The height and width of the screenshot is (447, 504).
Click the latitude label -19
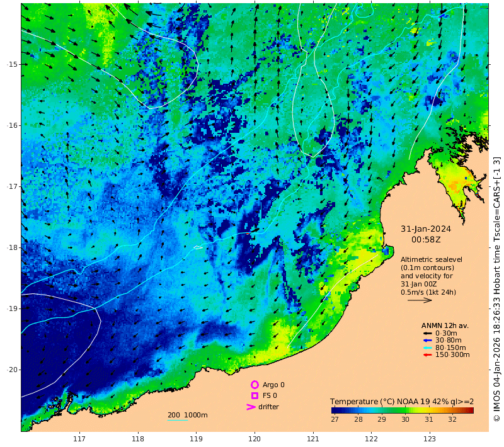pos(13,308)
